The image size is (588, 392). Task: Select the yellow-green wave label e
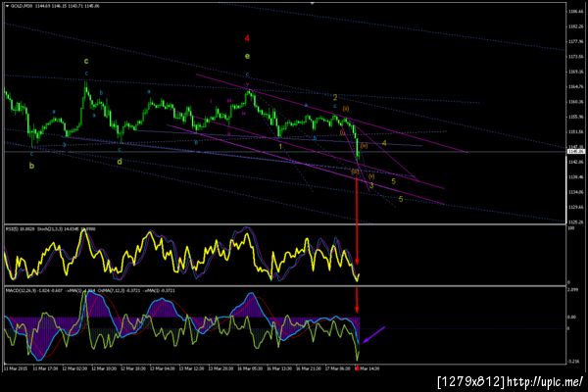[x=247, y=56]
